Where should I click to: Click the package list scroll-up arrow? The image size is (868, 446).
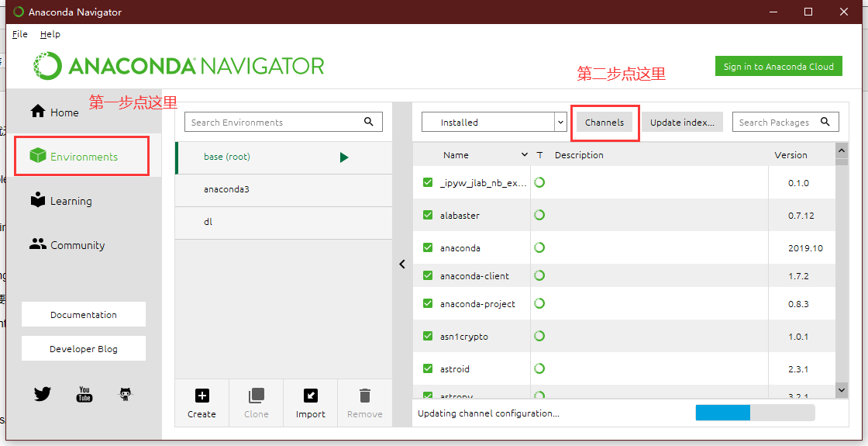click(842, 150)
